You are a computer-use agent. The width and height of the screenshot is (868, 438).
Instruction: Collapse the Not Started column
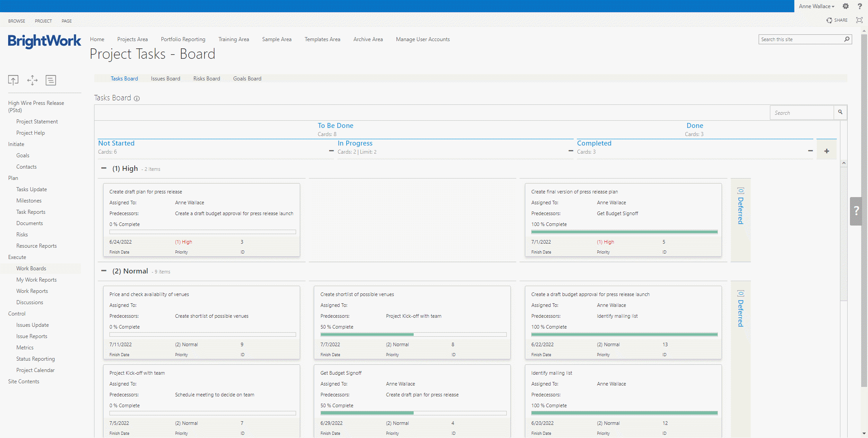click(x=331, y=151)
